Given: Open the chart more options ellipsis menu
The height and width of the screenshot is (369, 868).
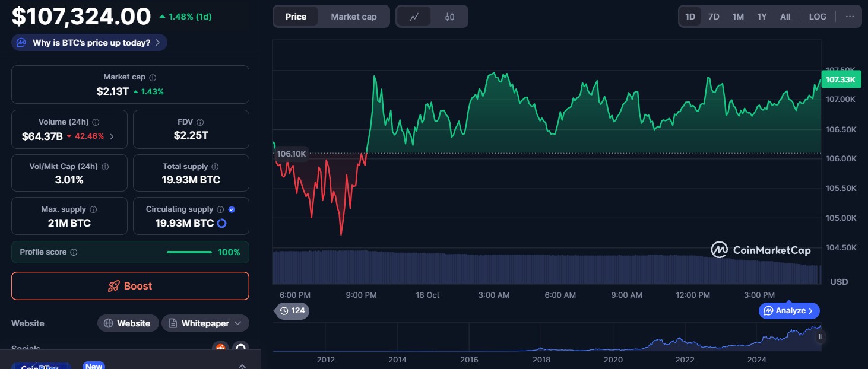Looking at the screenshot, I should pyautogui.click(x=850, y=17).
